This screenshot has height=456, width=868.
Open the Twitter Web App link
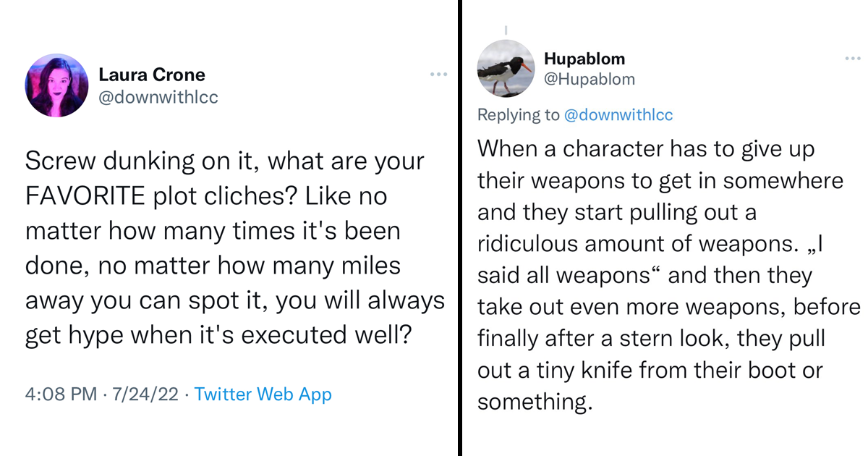click(263, 394)
